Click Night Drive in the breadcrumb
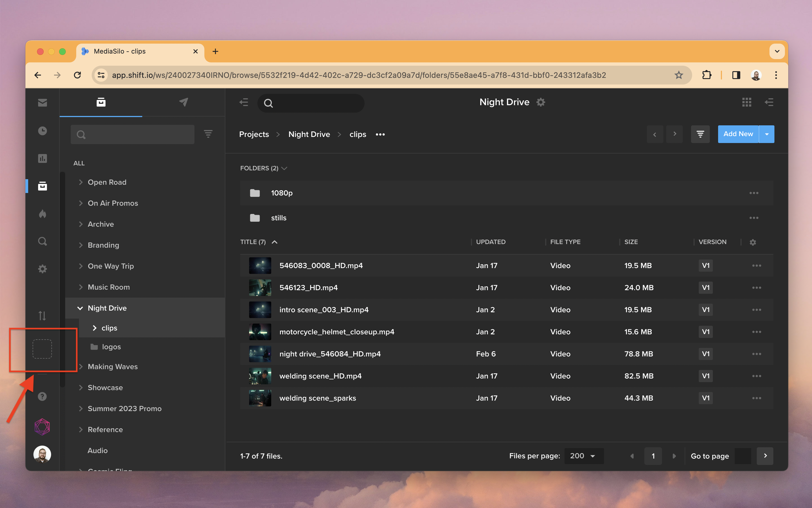This screenshot has height=508, width=812. pos(309,134)
